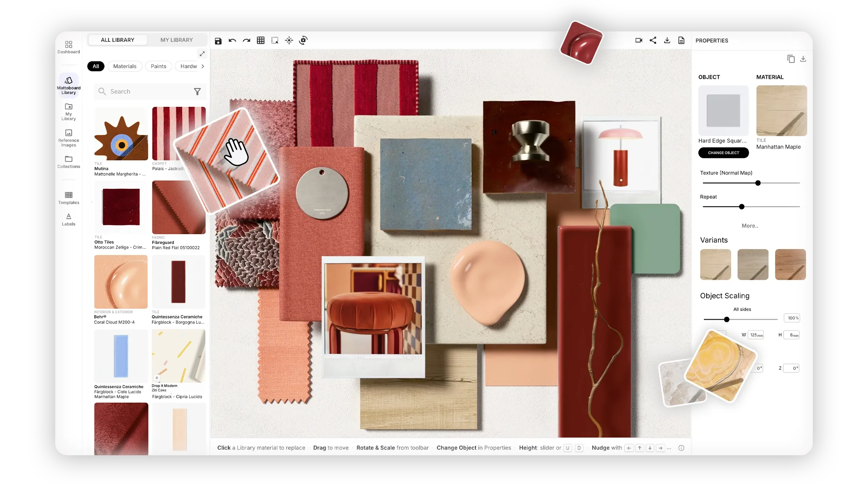Screen dimensions: 868x488
Task: Click the Z rotation 0° field
Action: click(x=791, y=368)
